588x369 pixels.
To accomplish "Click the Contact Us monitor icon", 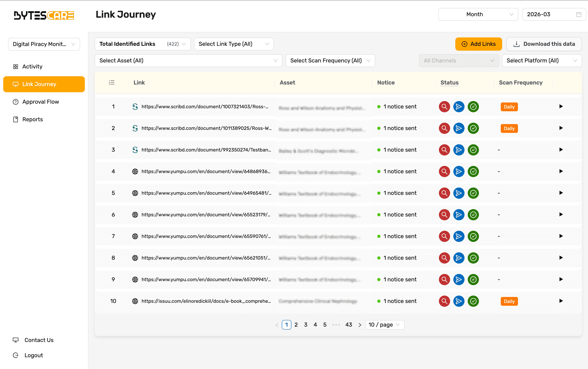I will pyautogui.click(x=16, y=340).
